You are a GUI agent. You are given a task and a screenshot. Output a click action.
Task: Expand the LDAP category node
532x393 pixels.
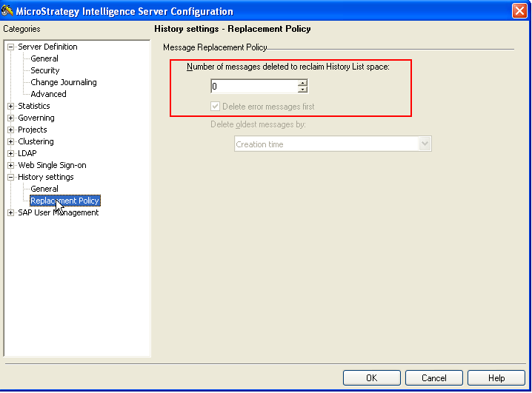click(11, 153)
